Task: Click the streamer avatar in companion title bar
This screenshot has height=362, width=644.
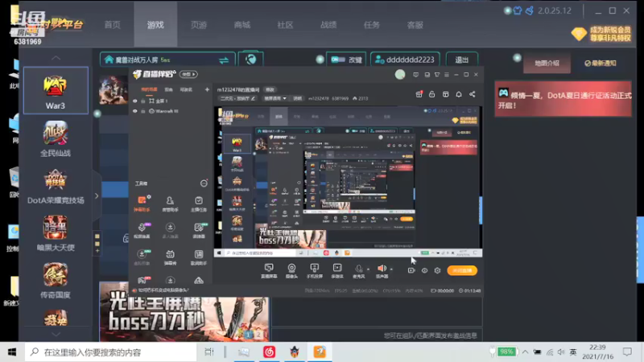Action: click(400, 74)
